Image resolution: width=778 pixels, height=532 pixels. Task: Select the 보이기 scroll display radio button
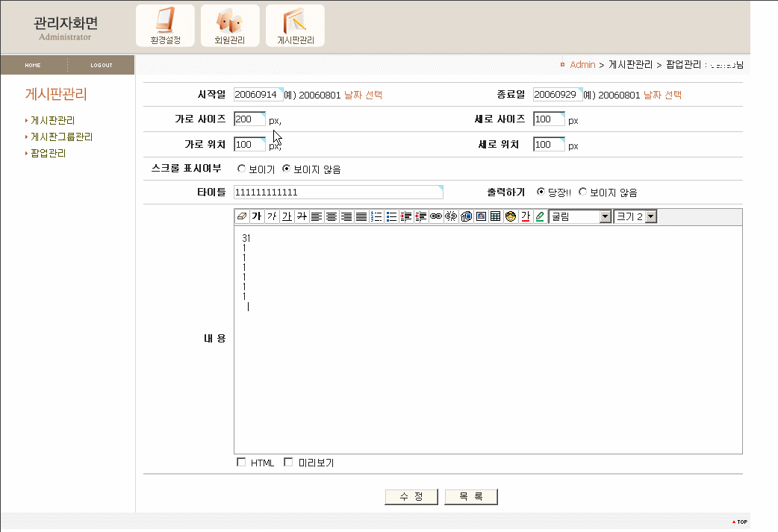coord(241,169)
